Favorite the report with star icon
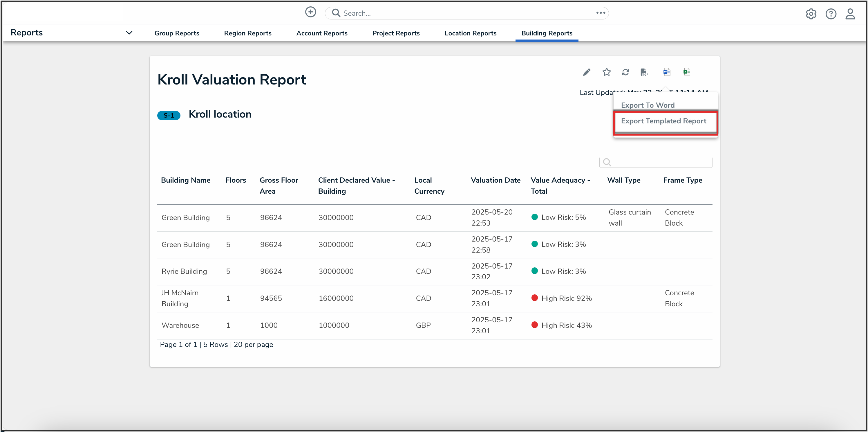The width and height of the screenshot is (868, 432). point(607,72)
